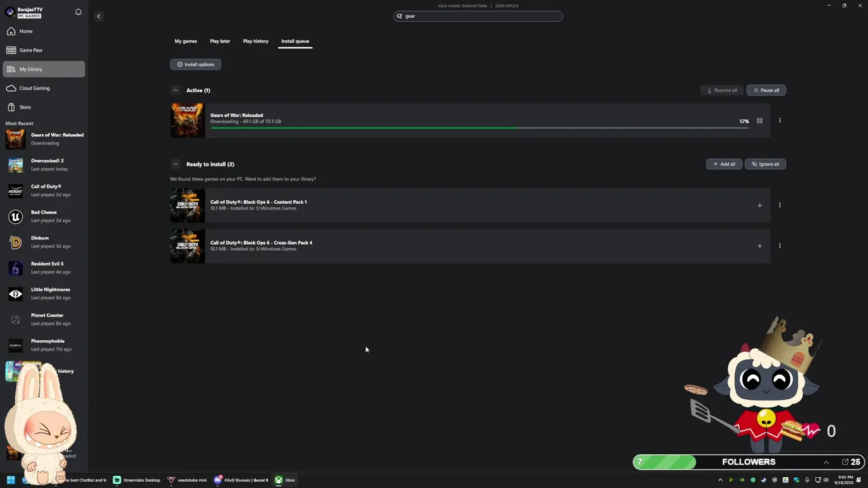868x488 pixels.
Task: Click the Resume all button
Action: [722, 90]
